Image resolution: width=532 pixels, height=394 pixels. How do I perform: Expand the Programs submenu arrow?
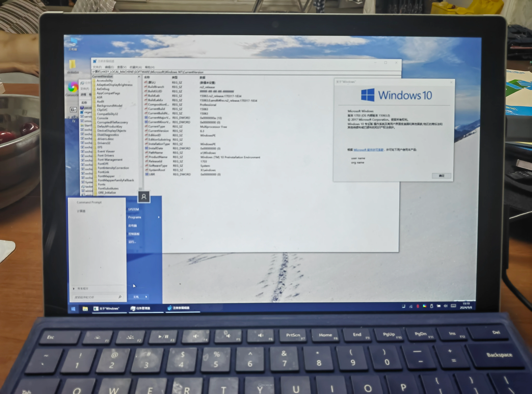(159, 217)
